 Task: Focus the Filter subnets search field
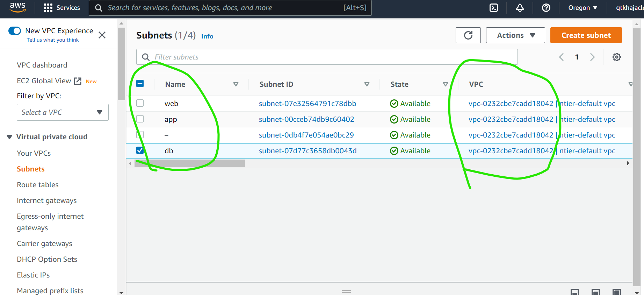click(327, 57)
